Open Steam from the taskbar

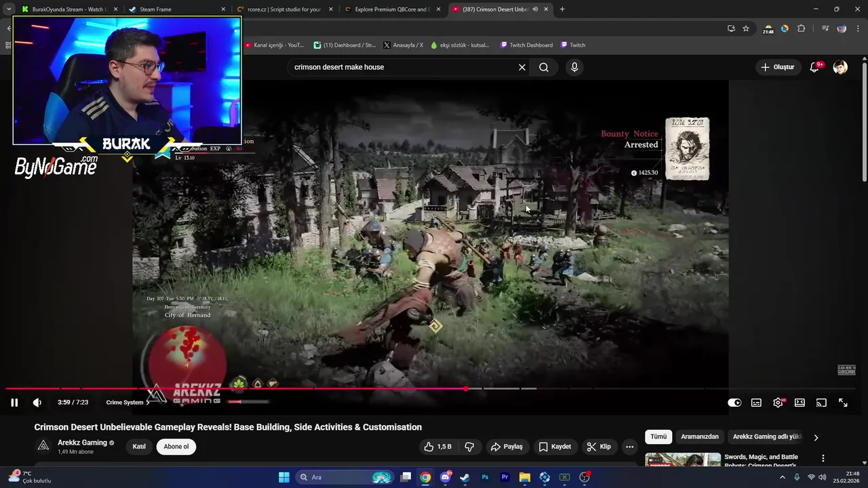[465, 477]
